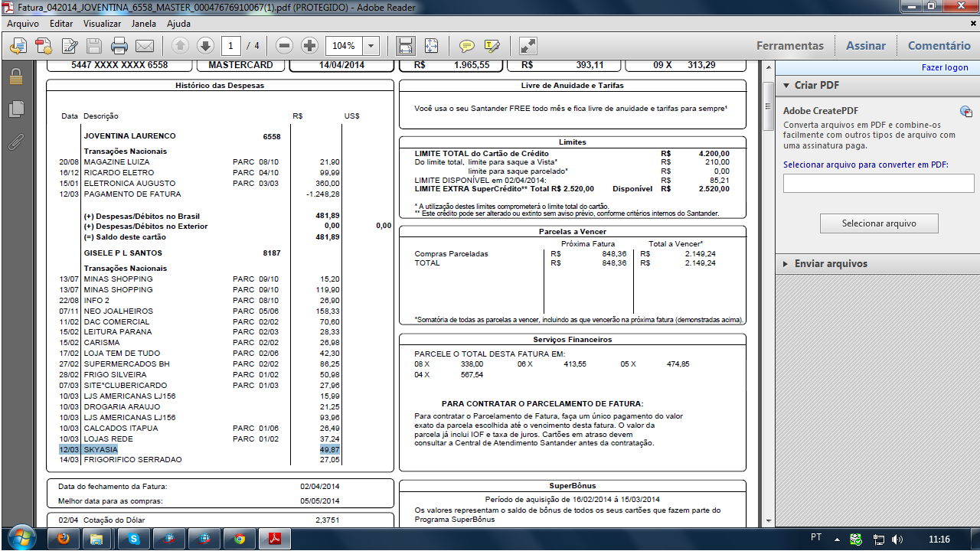The height and width of the screenshot is (551, 980).
Task: Open the attachments paperclip panel icon
Action: pos(15,142)
